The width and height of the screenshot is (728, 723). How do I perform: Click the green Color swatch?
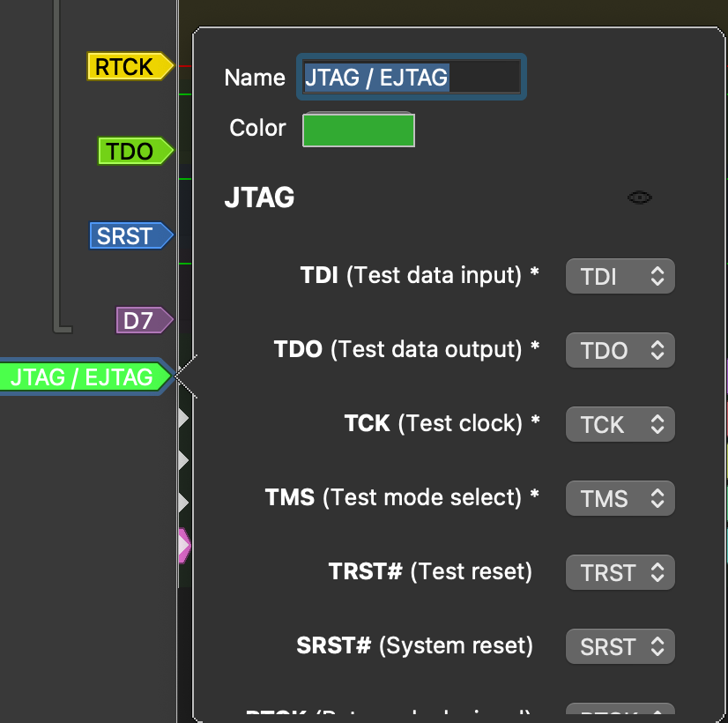point(359,130)
